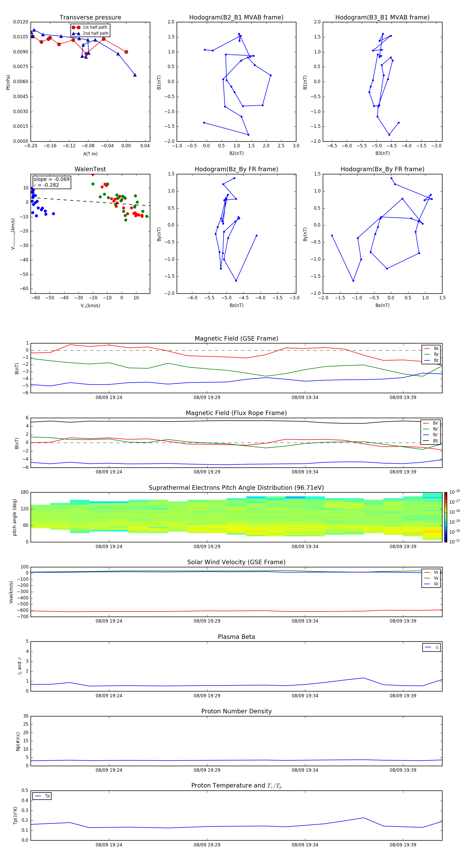Click 'Vz' in the velocity legend
473x868 pixels.
[x=436, y=584]
